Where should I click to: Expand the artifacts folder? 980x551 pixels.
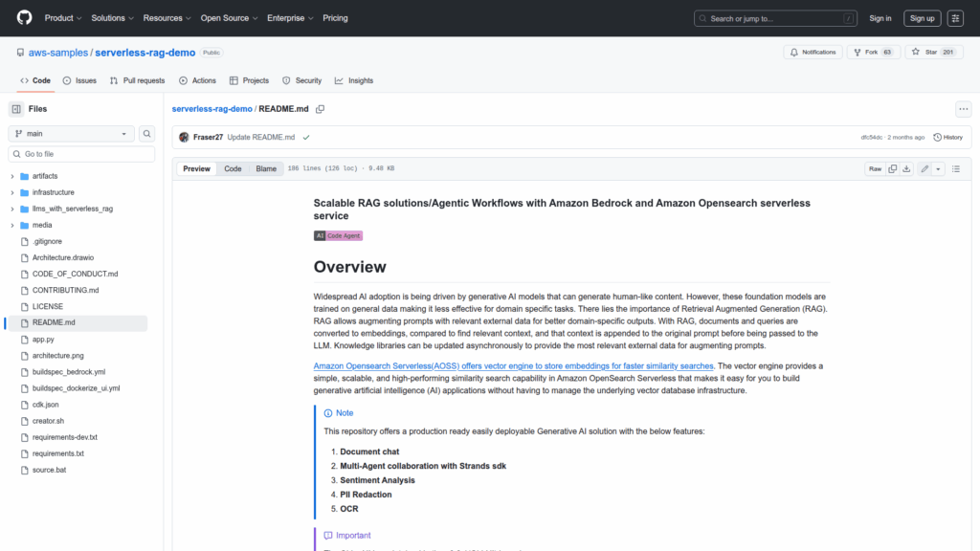(x=11, y=176)
